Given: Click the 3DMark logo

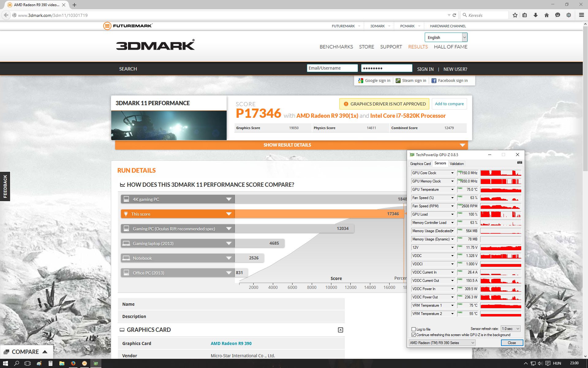Looking at the screenshot, I should coord(155,45).
